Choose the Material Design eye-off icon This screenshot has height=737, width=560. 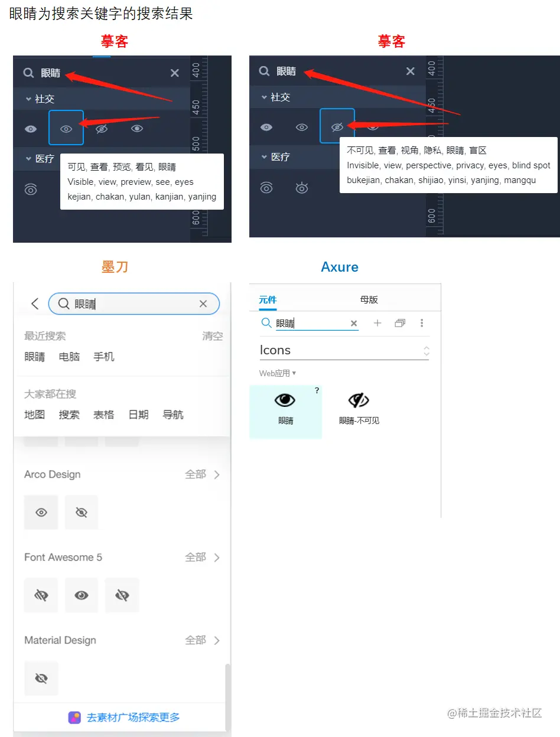click(41, 679)
